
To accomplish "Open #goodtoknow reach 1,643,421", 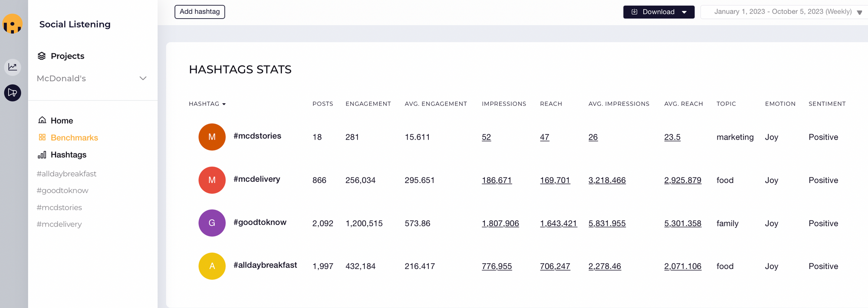I will tap(559, 223).
